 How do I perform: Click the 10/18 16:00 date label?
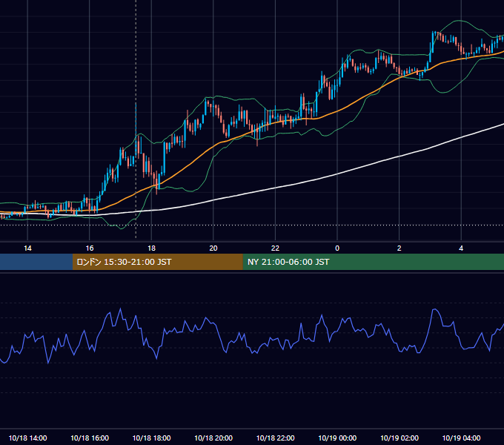(x=90, y=438)
